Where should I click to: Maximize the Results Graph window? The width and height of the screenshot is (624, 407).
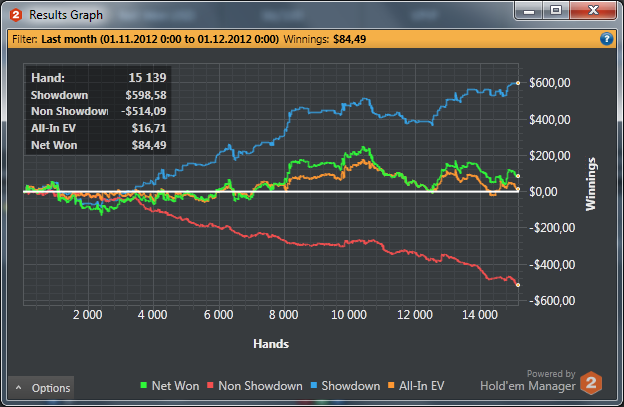coord(556,10)
